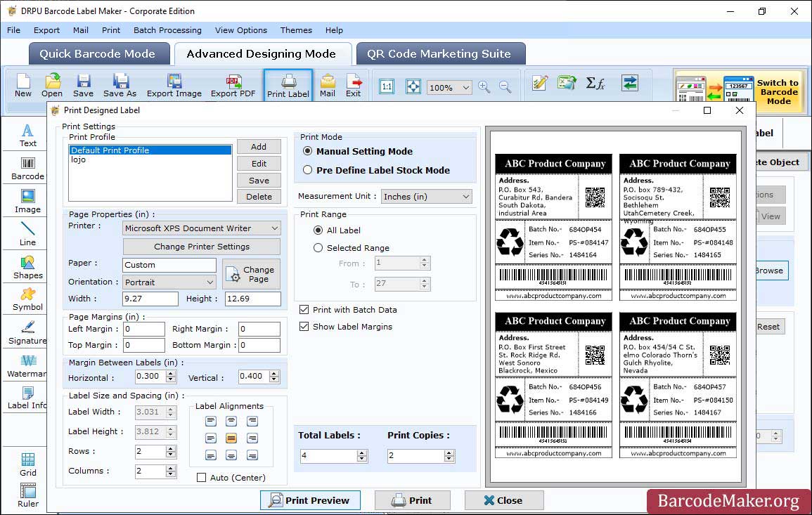The height and width of the screenshot is (515, 812).
Task: Decrease Vertical margin between labels
Action: 274,379
